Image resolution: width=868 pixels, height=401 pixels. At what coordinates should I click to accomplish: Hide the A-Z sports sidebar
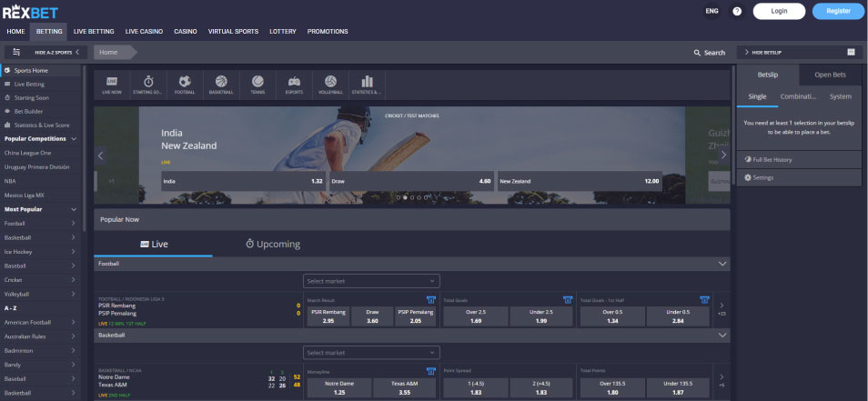(57, 52)
